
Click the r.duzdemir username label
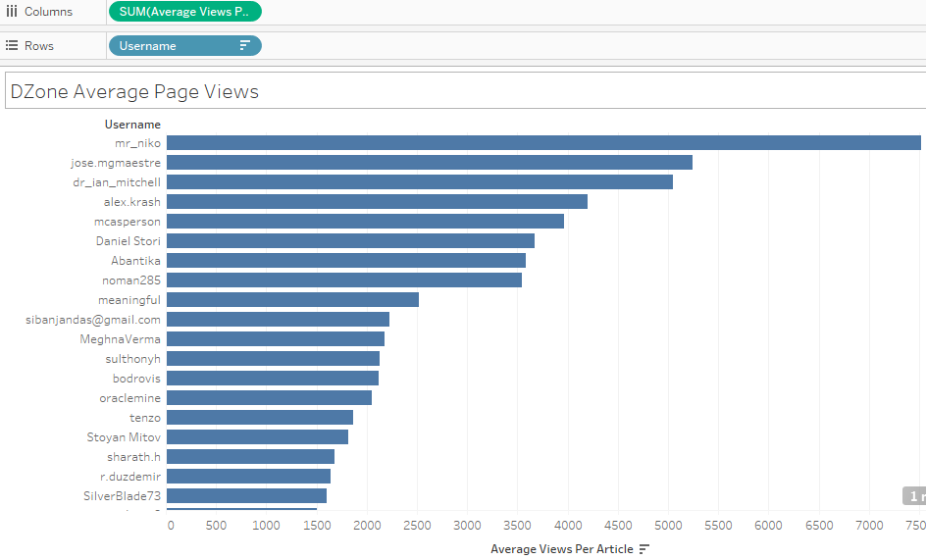click(129, 476)
